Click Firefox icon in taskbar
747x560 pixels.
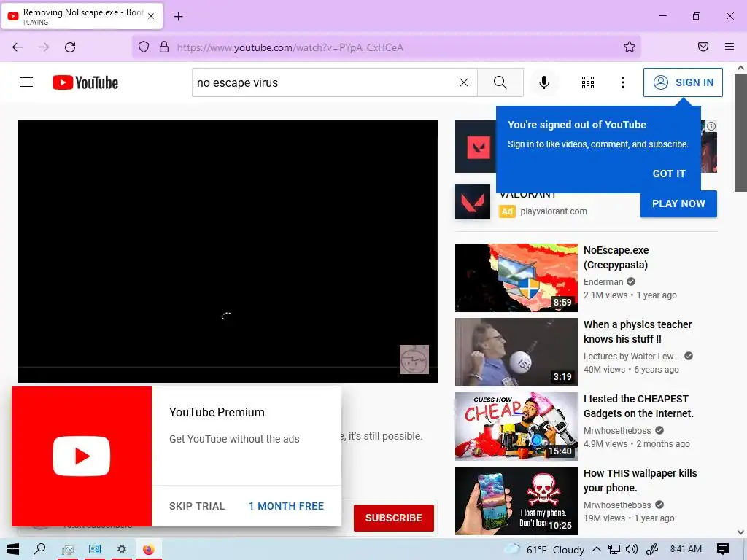click(x=149, y=550)
